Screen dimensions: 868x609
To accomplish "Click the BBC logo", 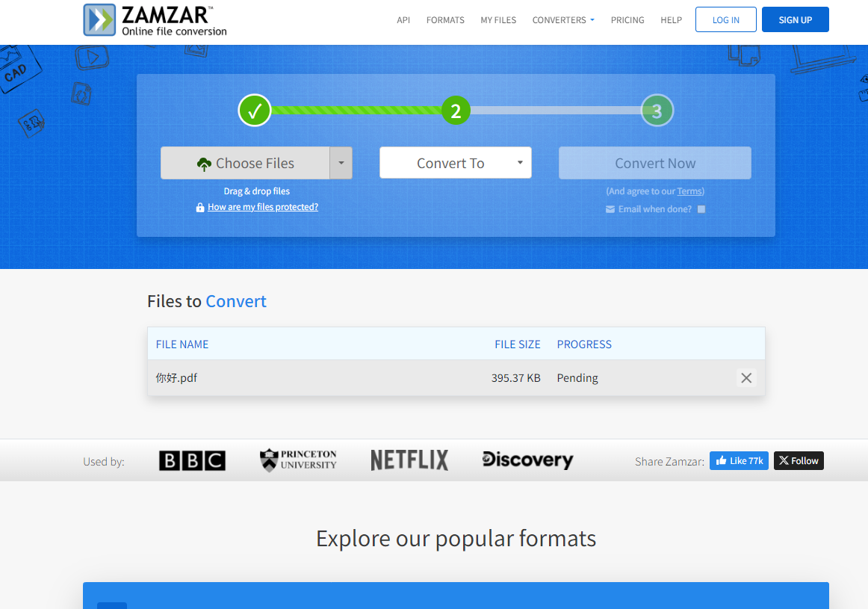I will (x=192, y=460).
